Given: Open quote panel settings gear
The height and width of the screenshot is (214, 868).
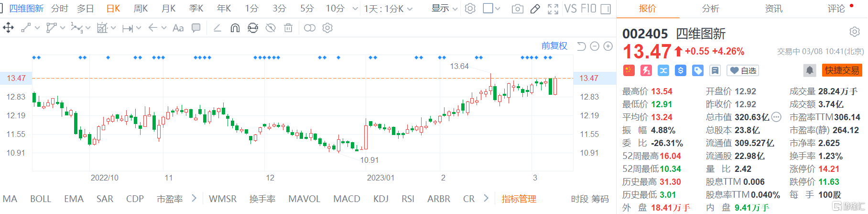Looking at the screenshot, I should [x=855, y=32].
